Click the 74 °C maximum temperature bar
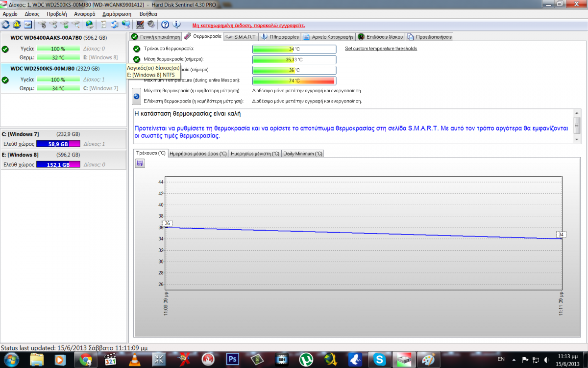The height and width of the screenshot is (368, 588). pyautogui.click(x=294, y=81)
